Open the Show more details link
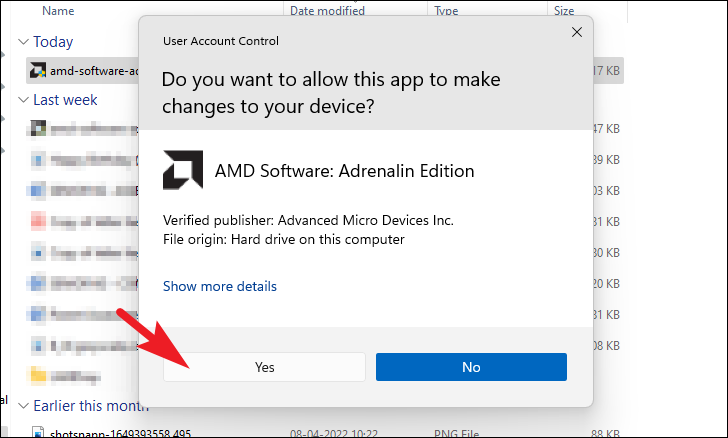Image resolution: width=728 pixels, height=438 pixels. 220,286
